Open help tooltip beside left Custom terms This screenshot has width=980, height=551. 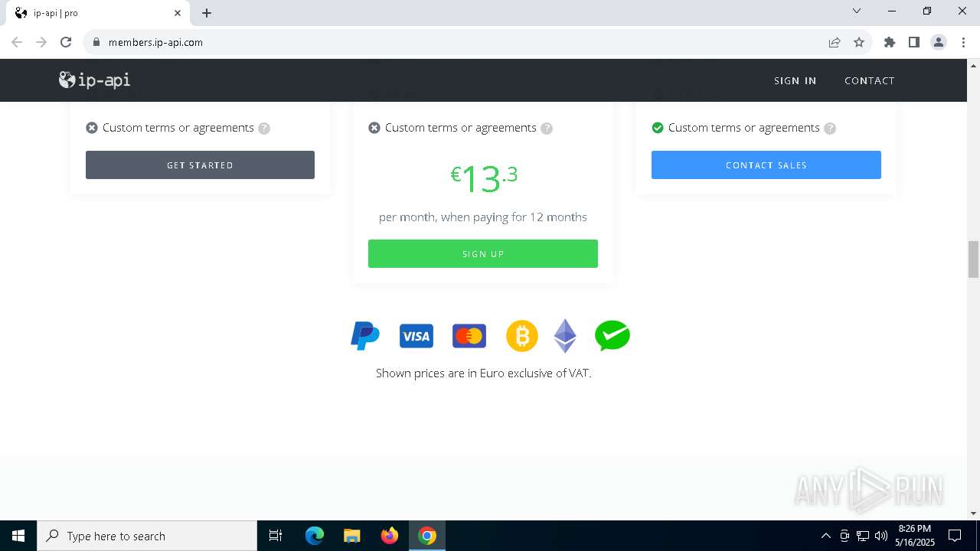click(x=264, y=129)
